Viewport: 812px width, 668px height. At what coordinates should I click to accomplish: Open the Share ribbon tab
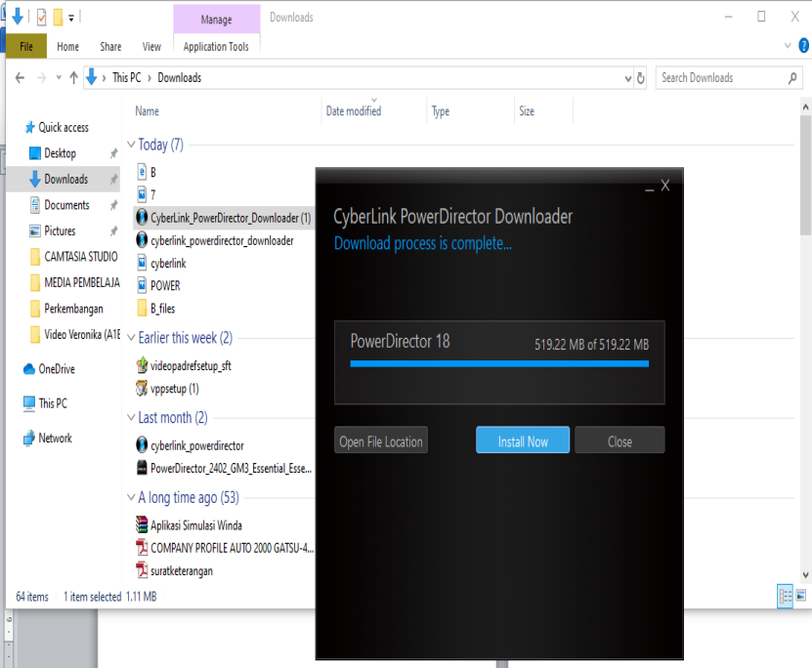[110, 47]
